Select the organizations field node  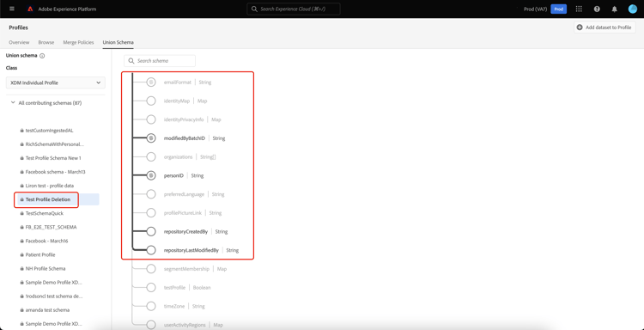(151, 157)
